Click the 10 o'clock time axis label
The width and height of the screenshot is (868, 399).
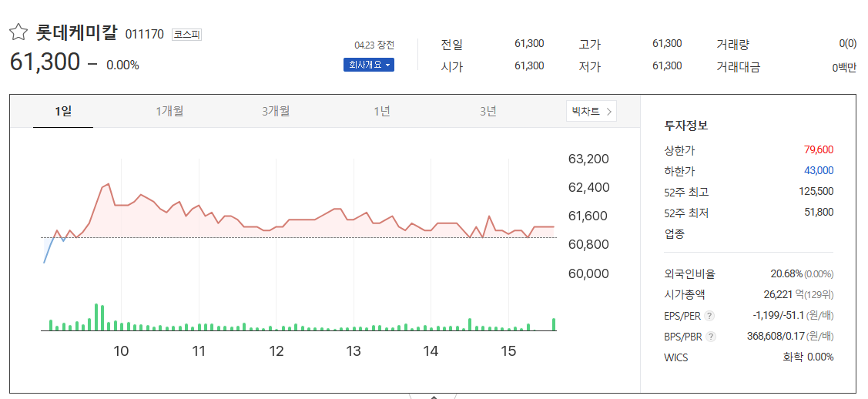coord(121,350)
